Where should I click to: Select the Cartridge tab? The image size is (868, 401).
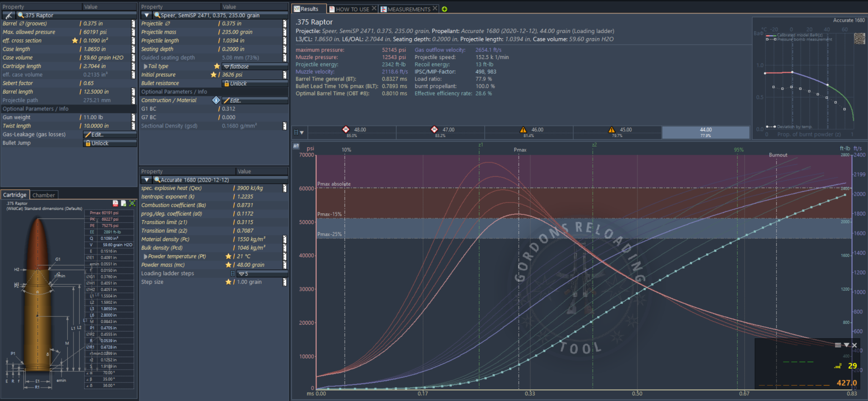click(x=15, y=195)
